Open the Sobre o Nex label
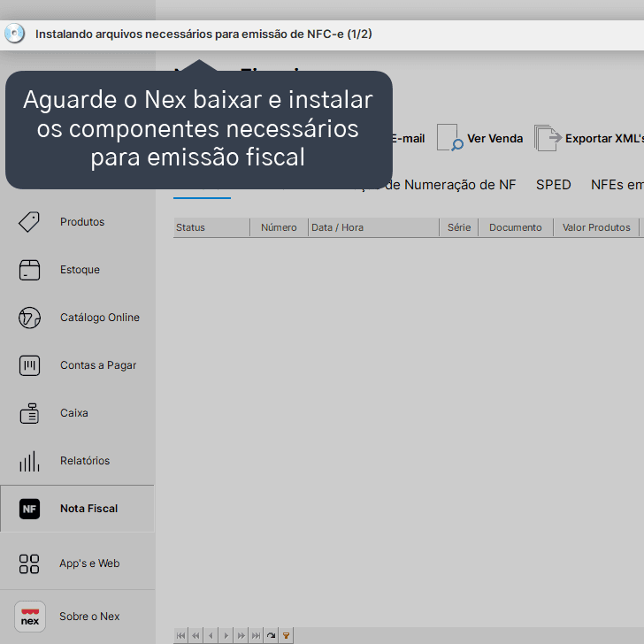The image size is (644, 644). tap(89, 617)
